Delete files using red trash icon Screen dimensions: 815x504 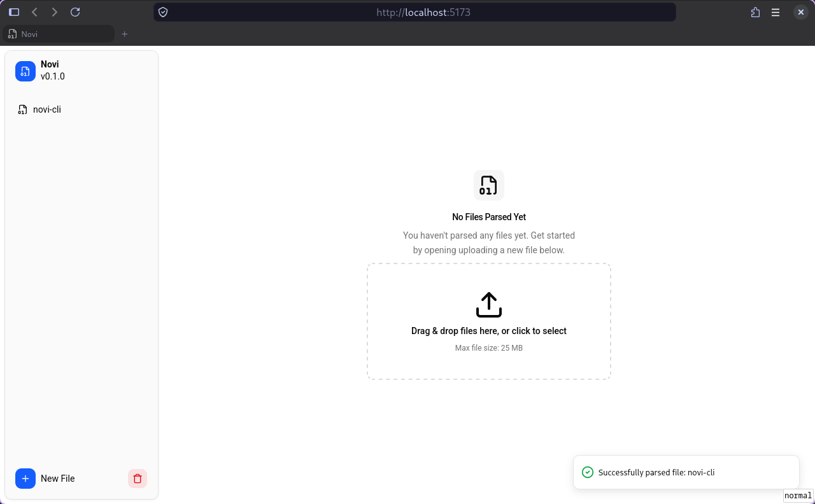coord(138,479)
